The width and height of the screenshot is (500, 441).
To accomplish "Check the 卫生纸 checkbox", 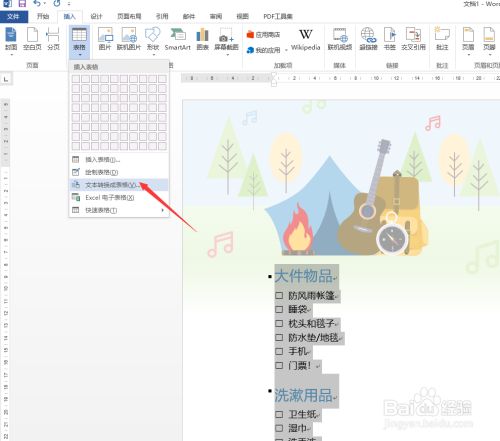I will coord(279,414).
